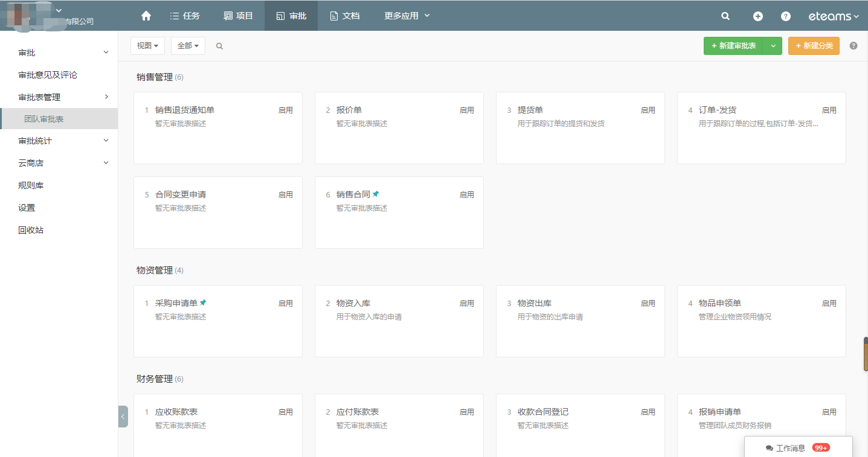The height and width of the screenshot is (457, 868).
Task: Click the 新建分类 button
Action: (x=814, y=46)
